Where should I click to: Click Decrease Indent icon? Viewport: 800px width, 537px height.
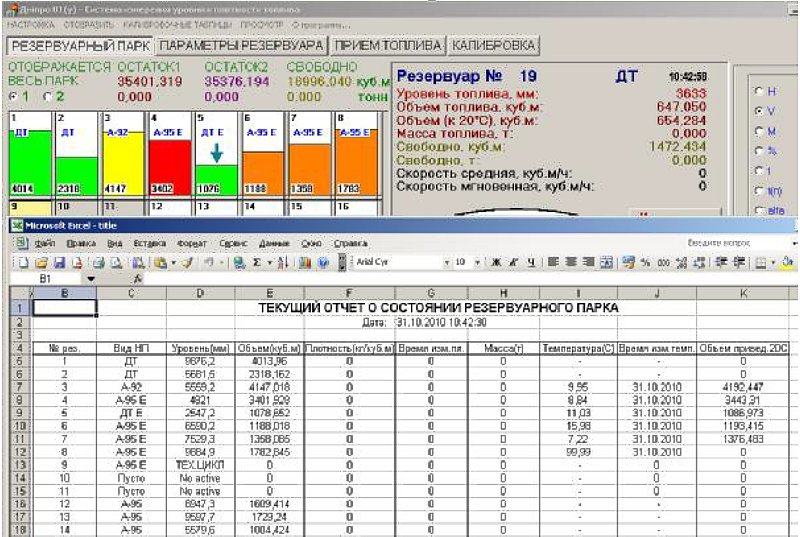[721, 262]
